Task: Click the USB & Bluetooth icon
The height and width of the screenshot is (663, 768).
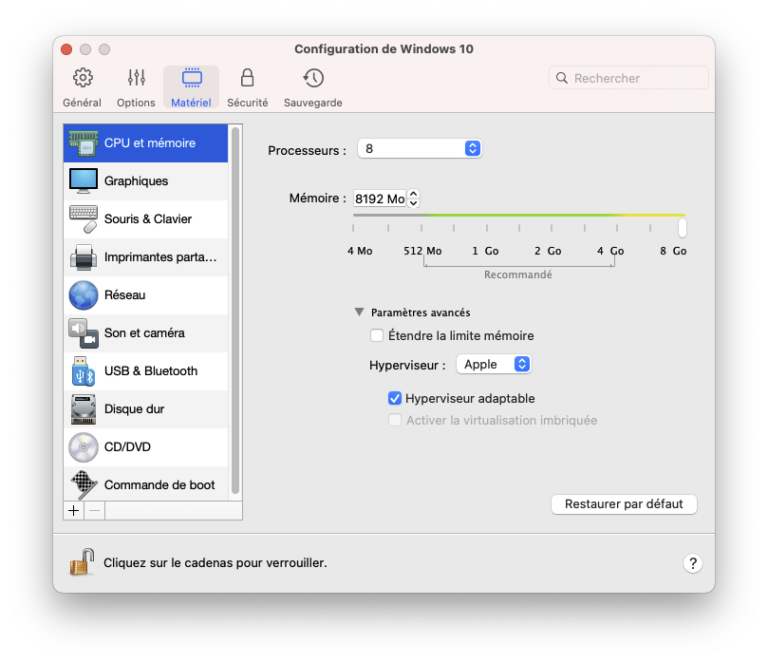Action: (x=83, y=371)
